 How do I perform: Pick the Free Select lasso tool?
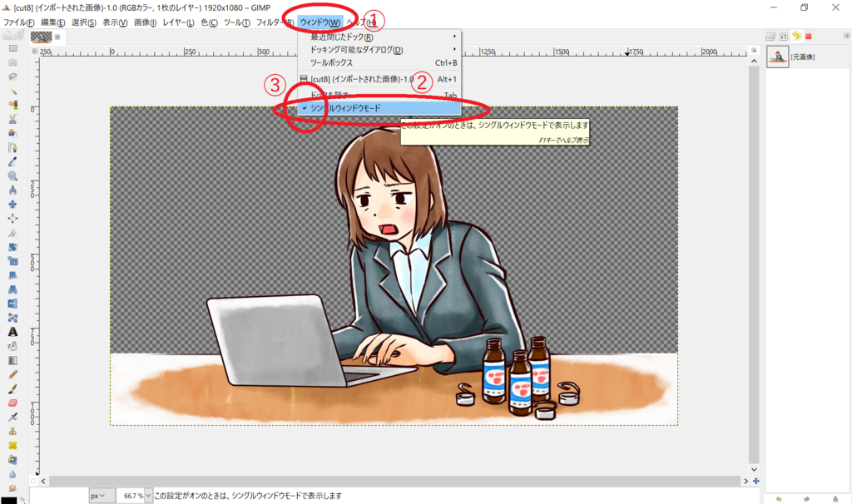12,77
